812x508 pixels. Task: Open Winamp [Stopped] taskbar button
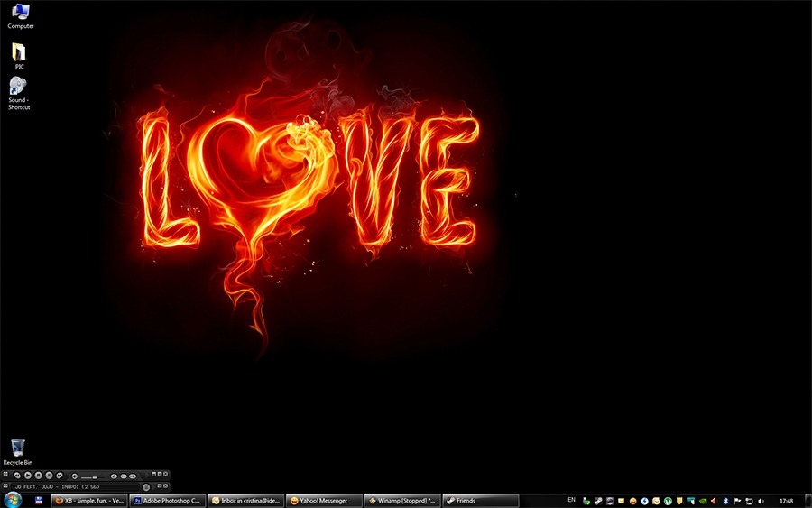(x=402, y=501)
